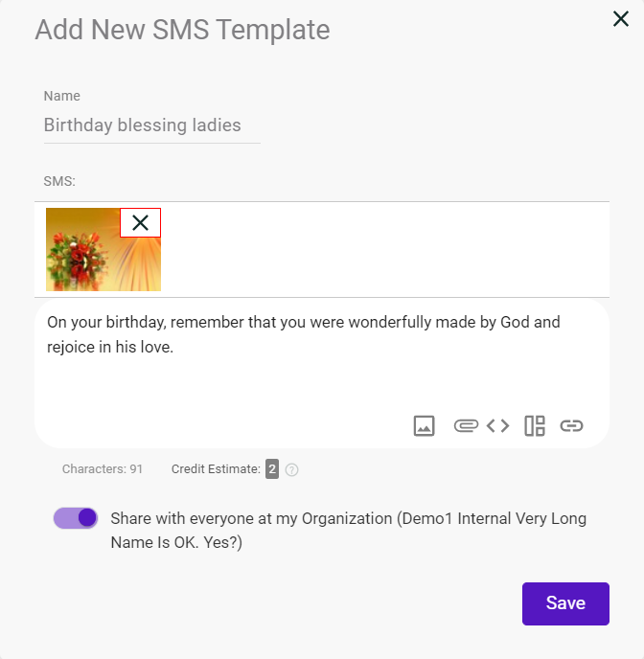
Task: Click the insert image icon
Action: pos(424,425)
